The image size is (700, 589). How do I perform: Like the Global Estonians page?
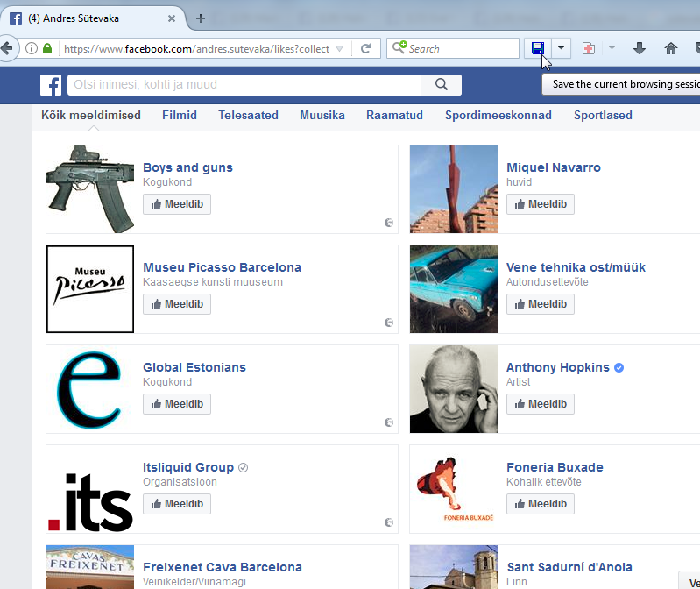coord(177,404)
